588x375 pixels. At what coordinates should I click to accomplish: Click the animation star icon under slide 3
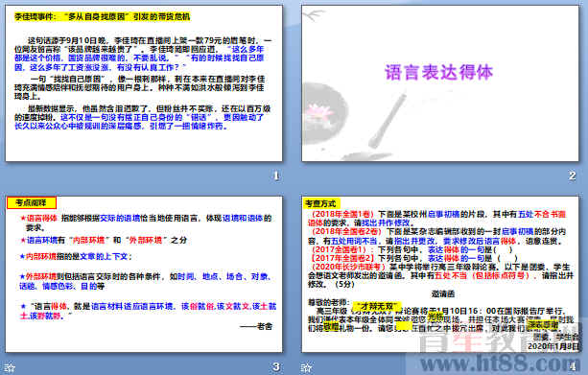[10, 367]
